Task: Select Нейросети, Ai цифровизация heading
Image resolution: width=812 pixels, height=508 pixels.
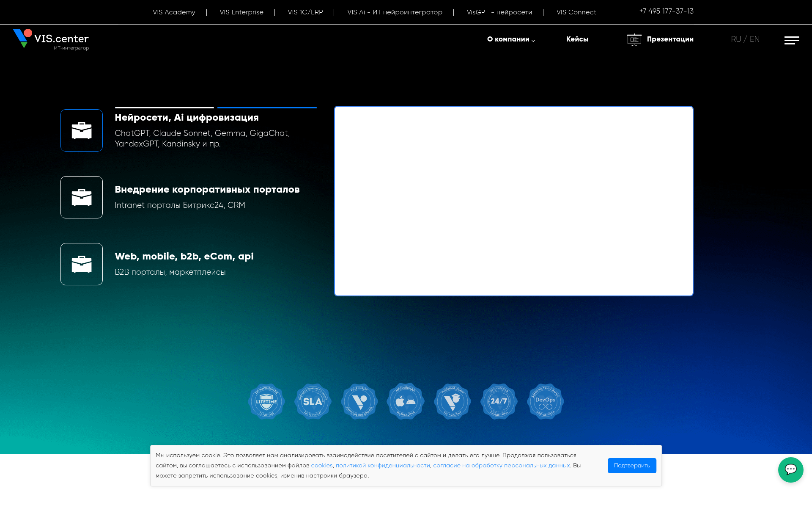Action: (187, 118)
